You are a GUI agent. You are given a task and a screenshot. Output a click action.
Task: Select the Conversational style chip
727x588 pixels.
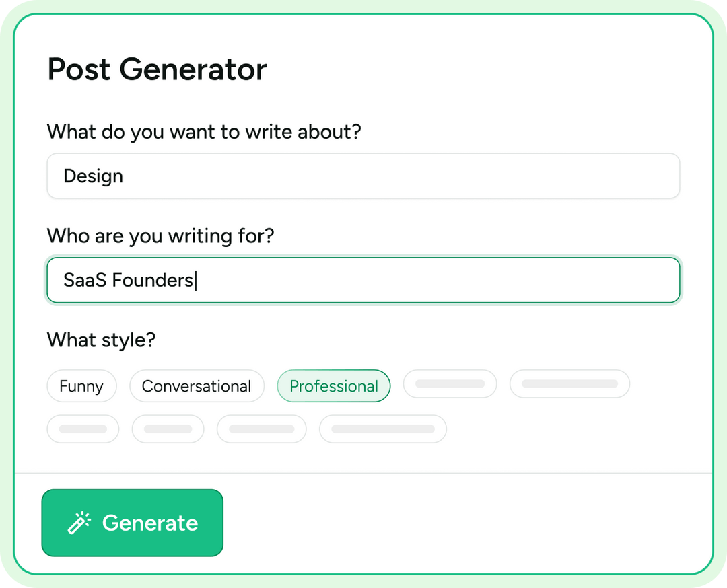[197, 385]
